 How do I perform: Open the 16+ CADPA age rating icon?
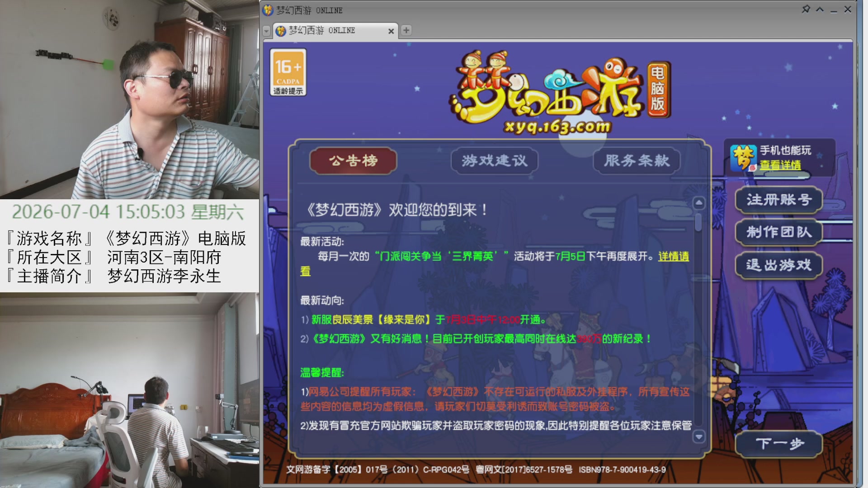(x=288, y=72)
